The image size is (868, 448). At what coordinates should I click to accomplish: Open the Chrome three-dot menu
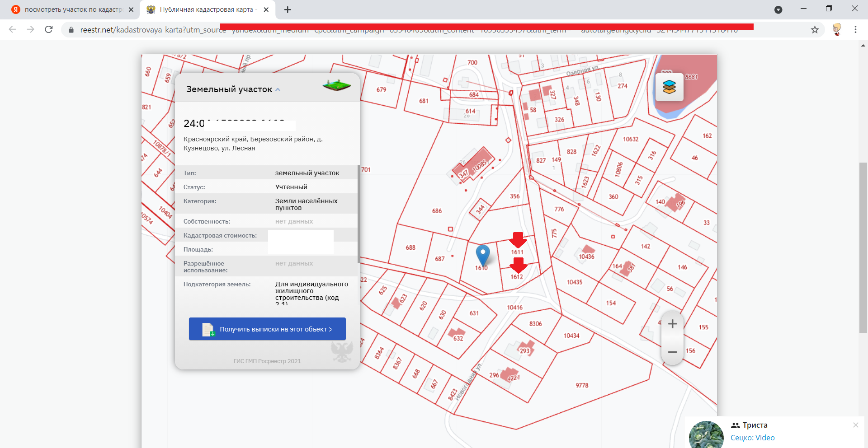pos(855,30)
